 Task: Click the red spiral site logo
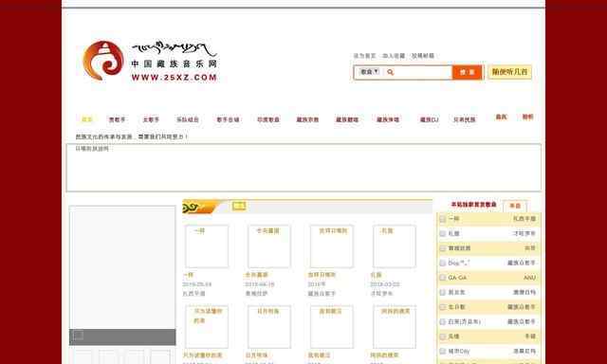pos(103,61)
